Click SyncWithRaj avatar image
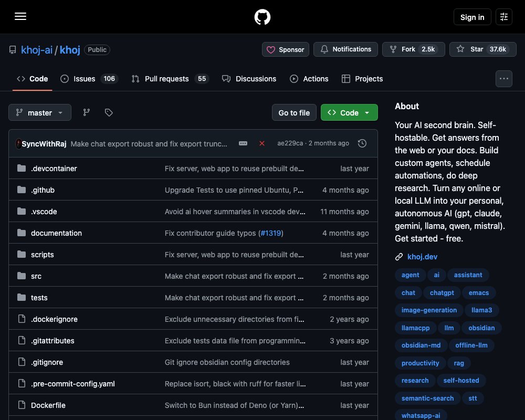525x420 pixels. click(x=18, y=144)
